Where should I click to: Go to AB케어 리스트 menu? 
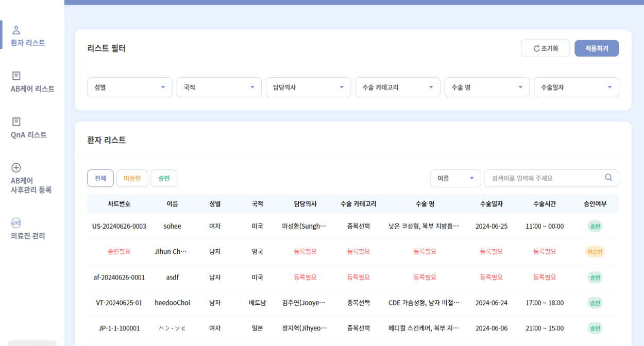tap(32, 89)
